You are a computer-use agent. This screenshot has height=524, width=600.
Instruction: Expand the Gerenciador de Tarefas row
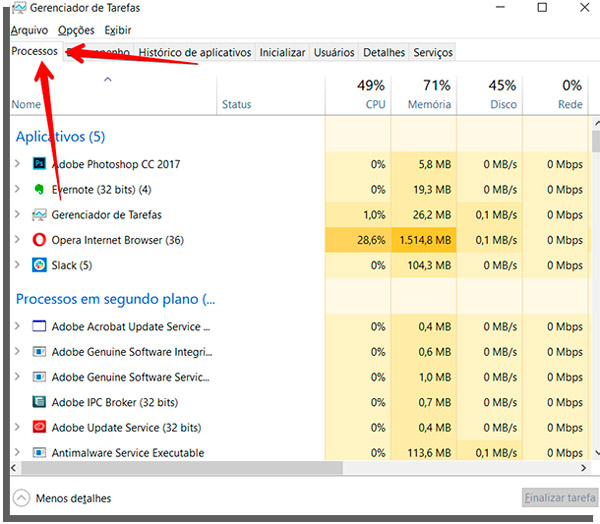(17, 214)
